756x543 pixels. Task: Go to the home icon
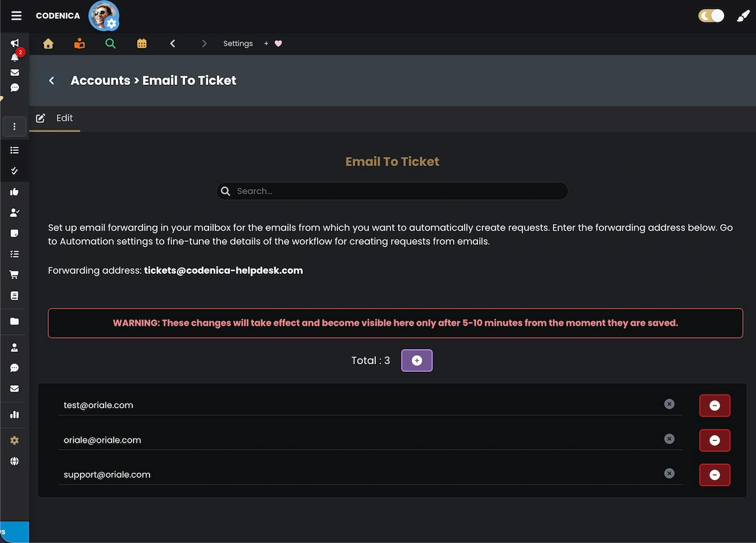pos(48,43)
